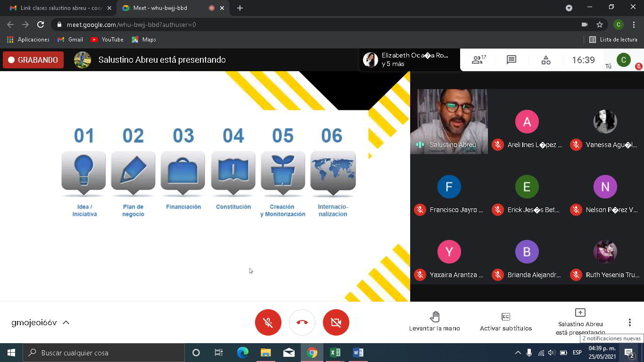Hang up with the red leave call button
Screen dimensions: 644x362
[x=302, y=322]
